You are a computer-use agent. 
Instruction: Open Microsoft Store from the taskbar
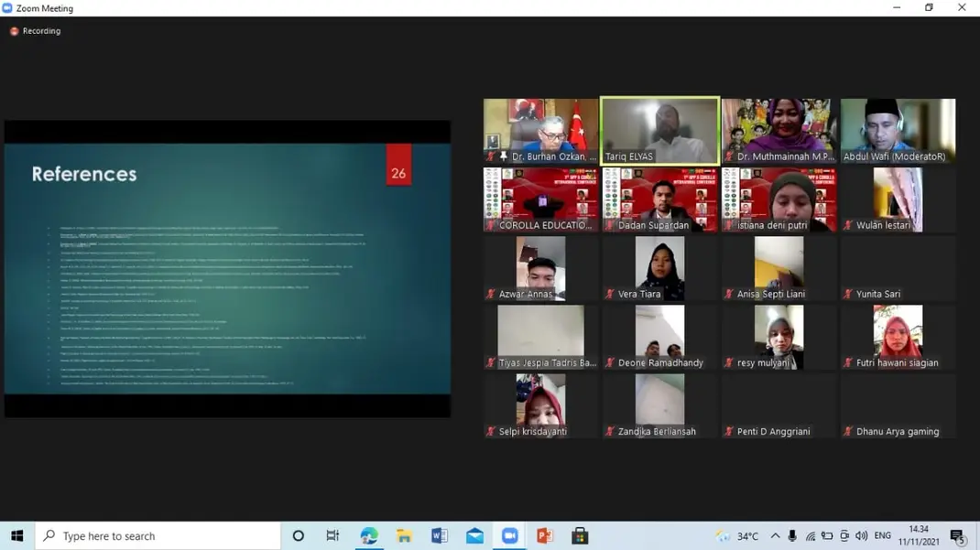tap(580, 536)
